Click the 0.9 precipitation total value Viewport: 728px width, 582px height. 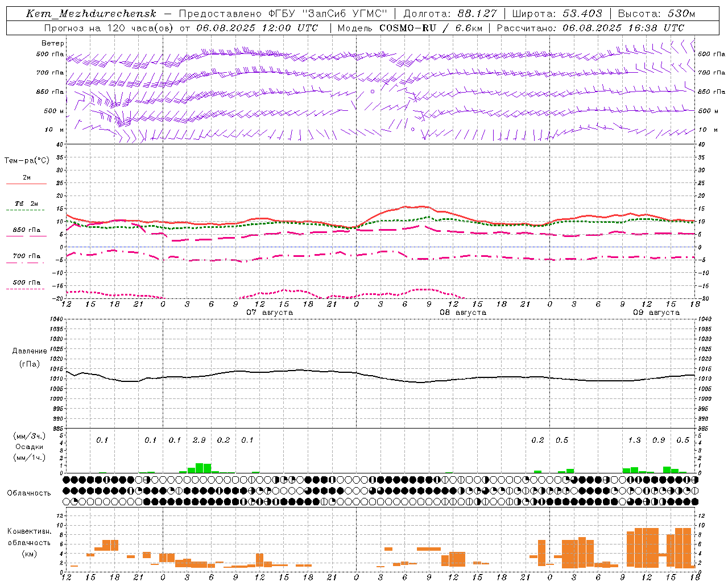(659, 440)
